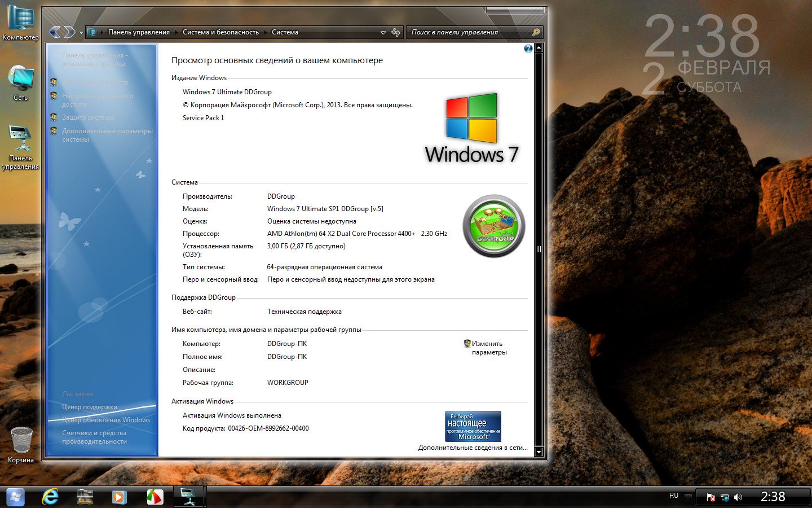Open Windows Explorer from the taskbar
Screen dimensions: 812x508
pos(85,497)
